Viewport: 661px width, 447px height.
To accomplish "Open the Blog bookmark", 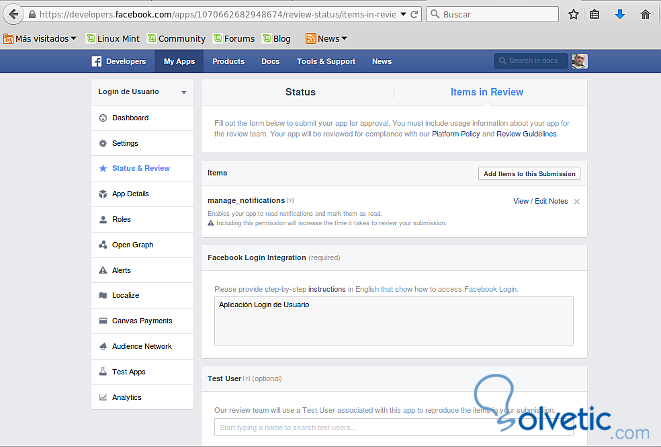I will point(276,39).
